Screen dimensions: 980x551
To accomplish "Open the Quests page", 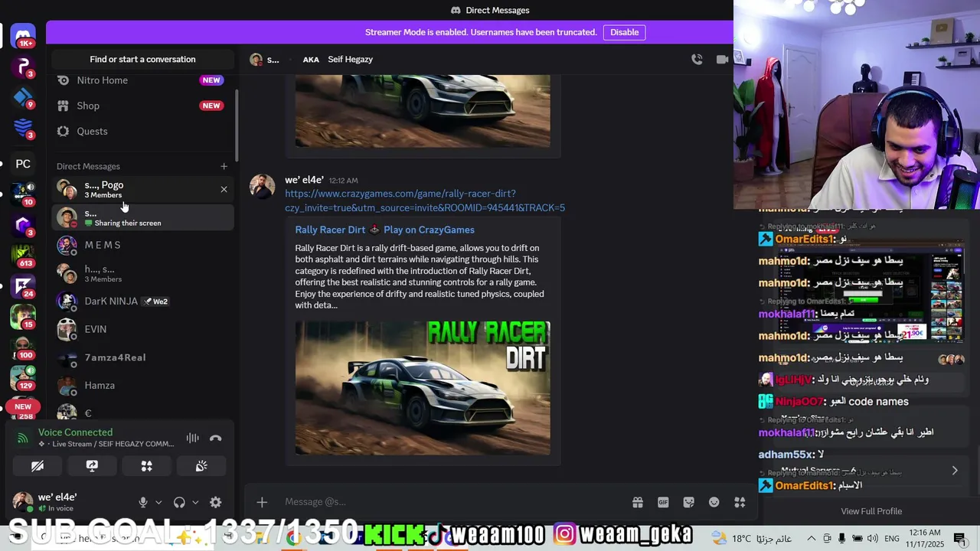I will 142,131.
